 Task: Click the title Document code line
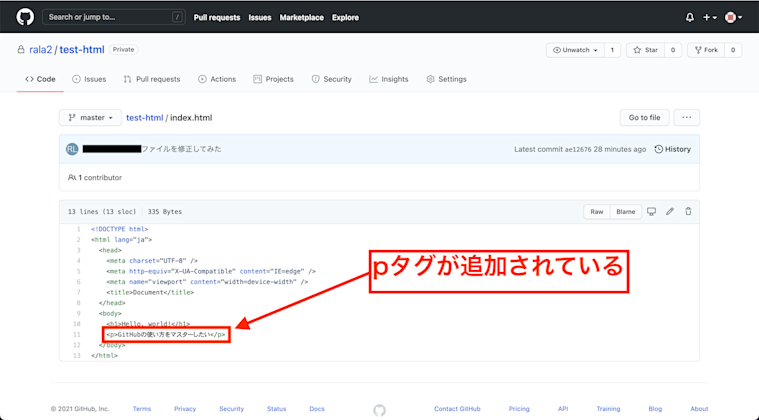[150, 292]
